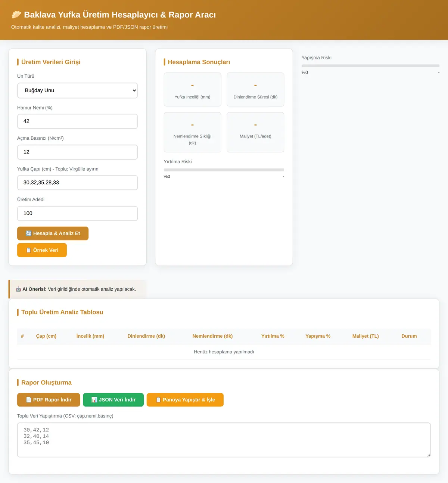Click the page title Baklava Yufka Üretim Hesaplayıcı
448x483 pixels.
pyautogui.click(x=120, y=15)
